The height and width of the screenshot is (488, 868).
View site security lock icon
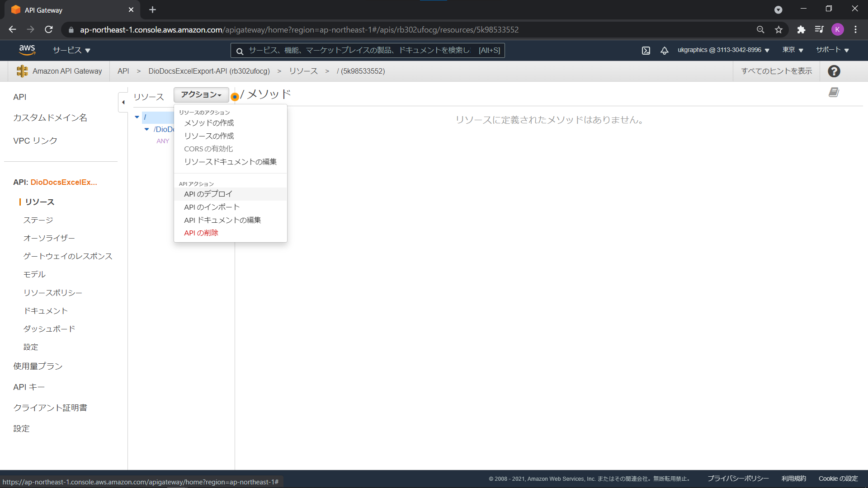(71, 30)
